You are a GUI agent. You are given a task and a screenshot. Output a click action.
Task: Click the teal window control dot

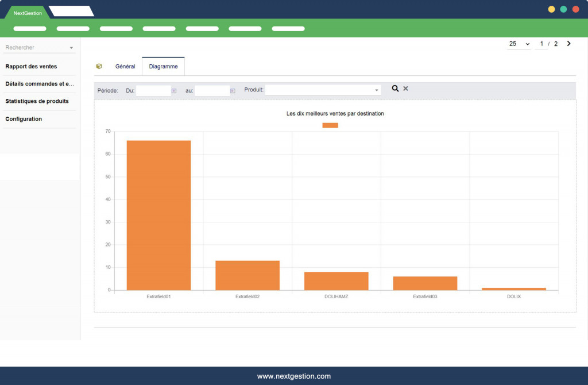pyautogui.click(x=563, y=9)
